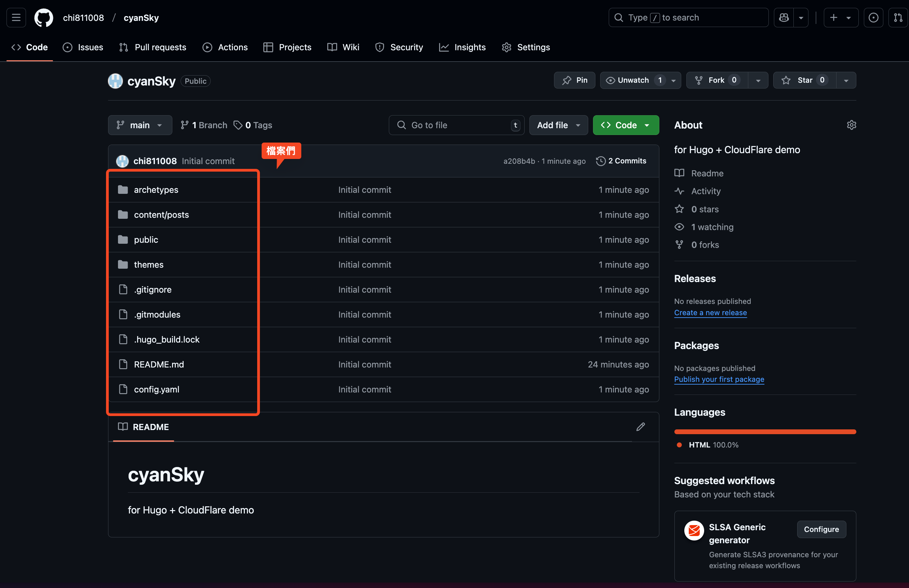Viewport: 909px width, 588px height.
Task: Open chi811008 author profile in commit row
Action: (x=155, y=161)
